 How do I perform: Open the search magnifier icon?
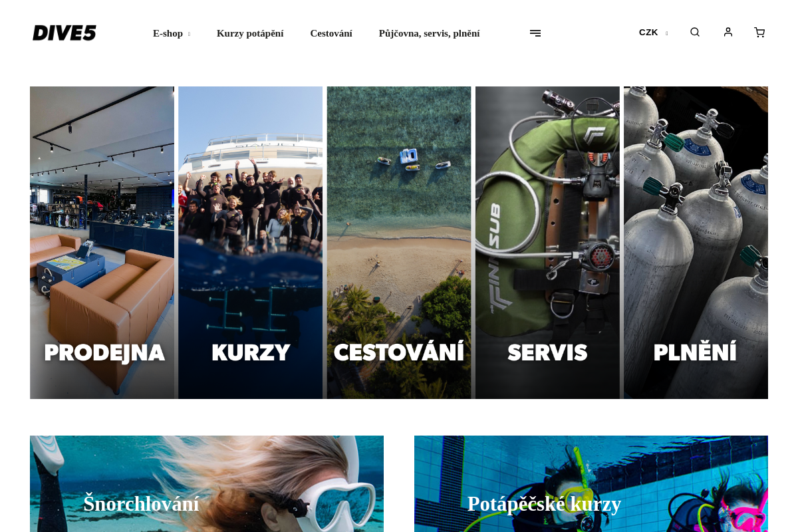(x=695, y=32)
